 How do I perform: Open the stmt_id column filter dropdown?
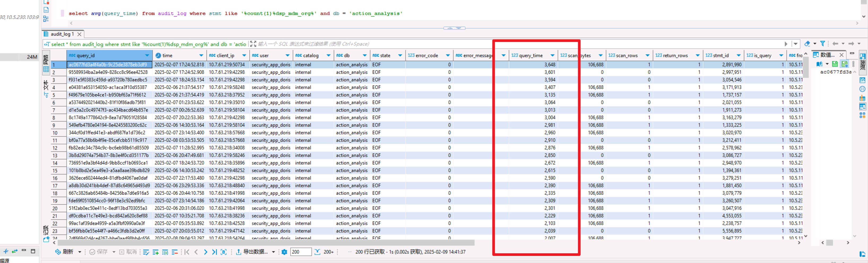pyautogui.click(x=738, y=56)
